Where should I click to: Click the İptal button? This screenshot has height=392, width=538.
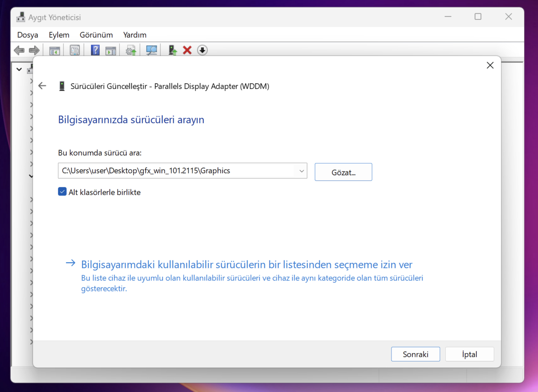pos(469,354)
